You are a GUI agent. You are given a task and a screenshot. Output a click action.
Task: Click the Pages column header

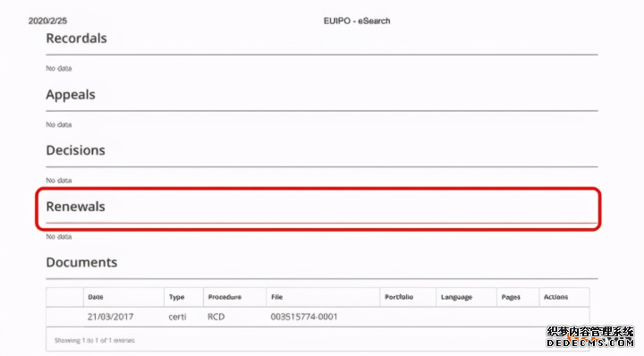coord(511,297)
